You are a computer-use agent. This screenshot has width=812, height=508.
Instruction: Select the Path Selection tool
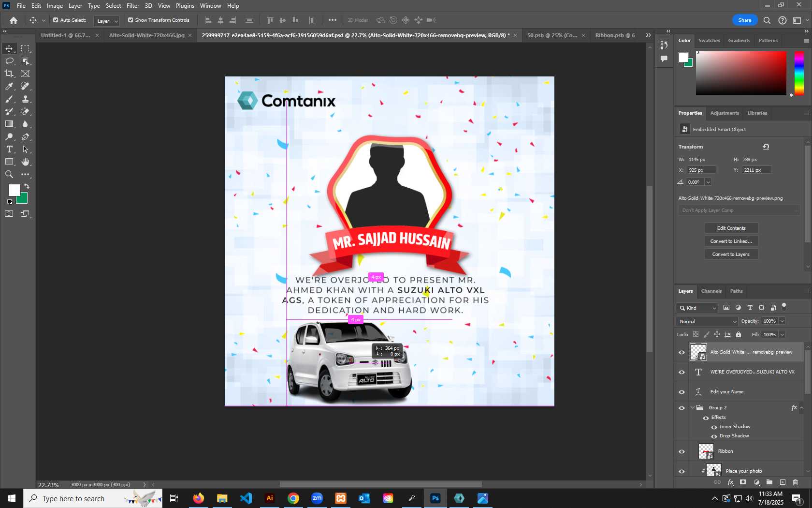click(x=25, y=149)
